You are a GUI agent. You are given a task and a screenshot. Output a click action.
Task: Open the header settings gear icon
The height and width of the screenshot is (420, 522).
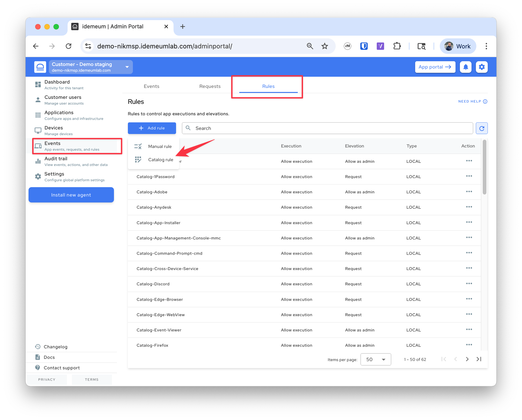pos(482,67)
